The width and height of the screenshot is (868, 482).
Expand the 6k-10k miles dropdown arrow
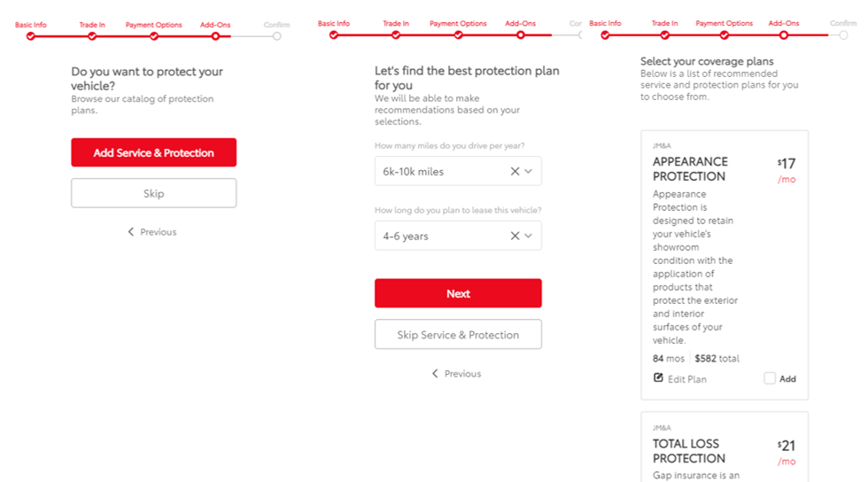(529, 171)
